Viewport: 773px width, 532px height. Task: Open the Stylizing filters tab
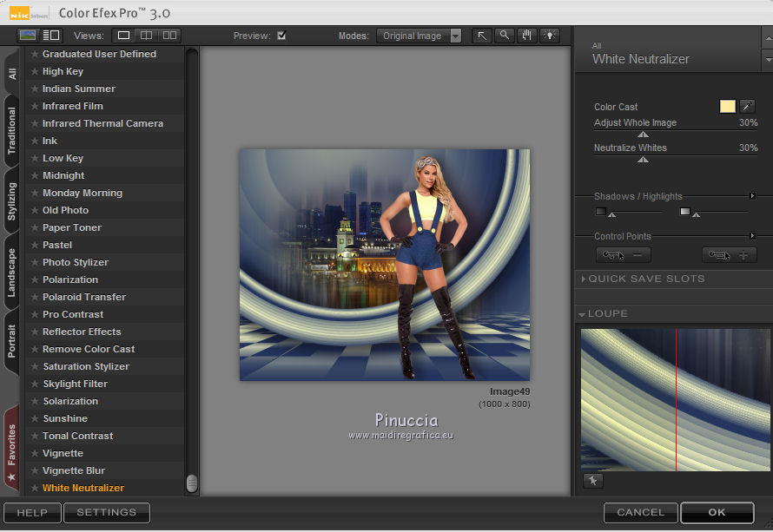tap(12, 201)
